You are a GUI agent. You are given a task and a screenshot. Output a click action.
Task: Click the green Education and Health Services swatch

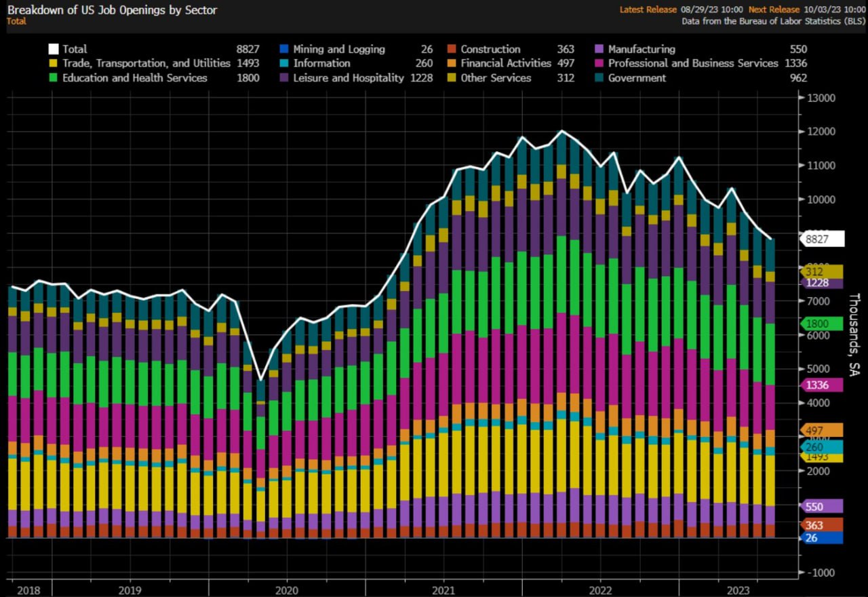[x=54, y=78]
